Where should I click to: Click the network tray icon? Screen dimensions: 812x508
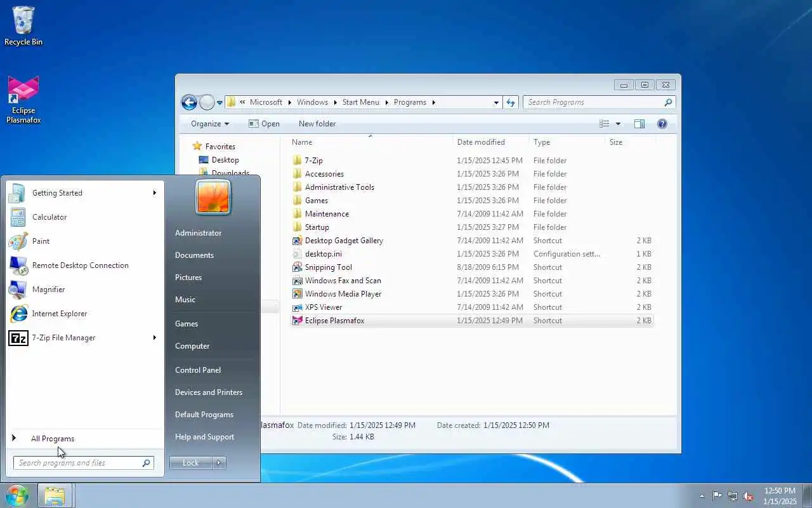tap(733, 496)
